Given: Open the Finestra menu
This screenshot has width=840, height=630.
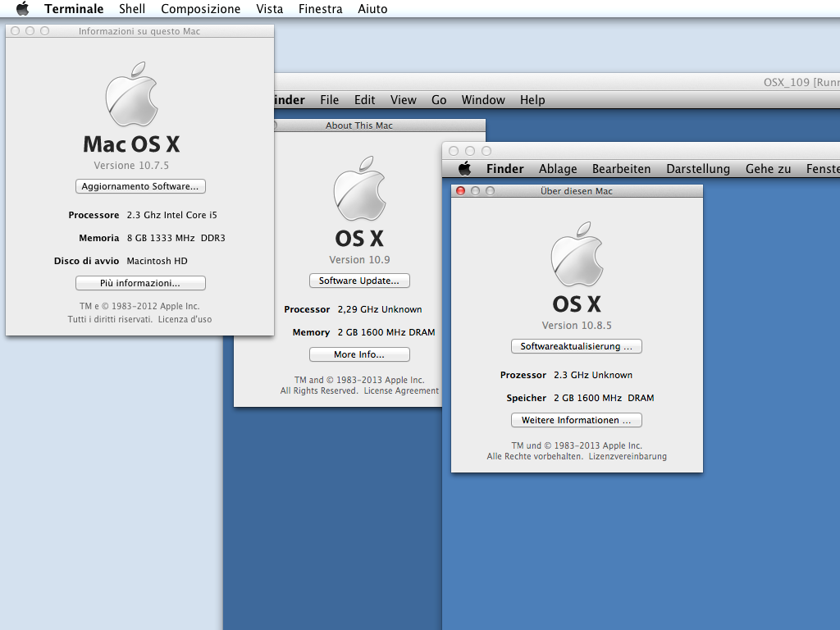Looking at the screenshot, I should tap(320, 9).
